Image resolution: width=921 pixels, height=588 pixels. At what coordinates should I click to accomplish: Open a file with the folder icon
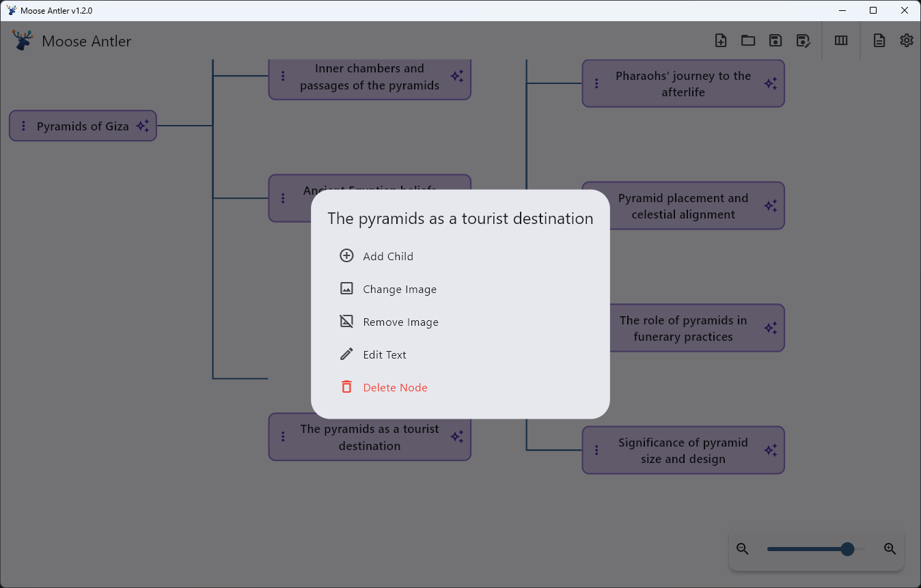(748, 40)
